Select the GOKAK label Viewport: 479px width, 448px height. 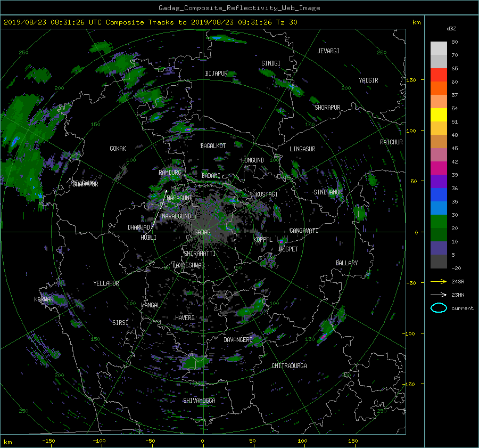click(118, 149)
